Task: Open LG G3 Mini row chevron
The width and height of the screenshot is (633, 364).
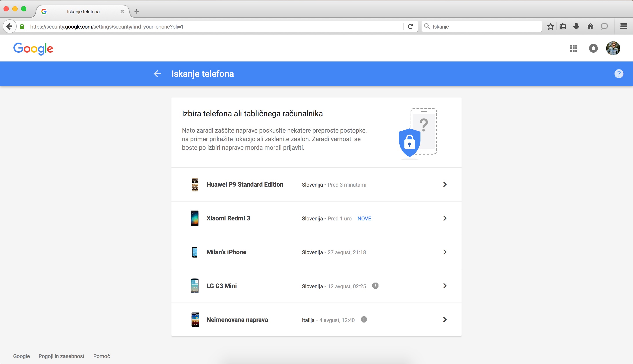Action: pos(445,286)
